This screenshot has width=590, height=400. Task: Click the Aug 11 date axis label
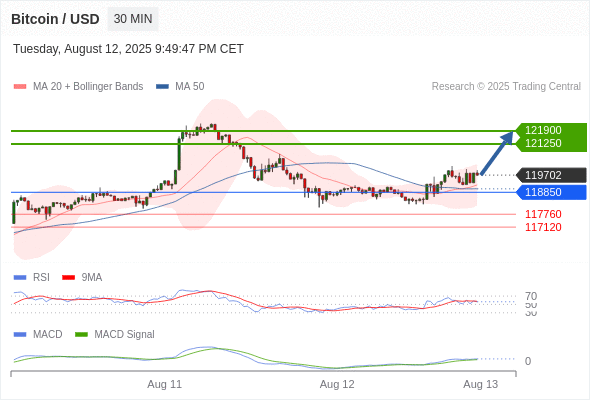pyautogui.click(x=164, y=384)
